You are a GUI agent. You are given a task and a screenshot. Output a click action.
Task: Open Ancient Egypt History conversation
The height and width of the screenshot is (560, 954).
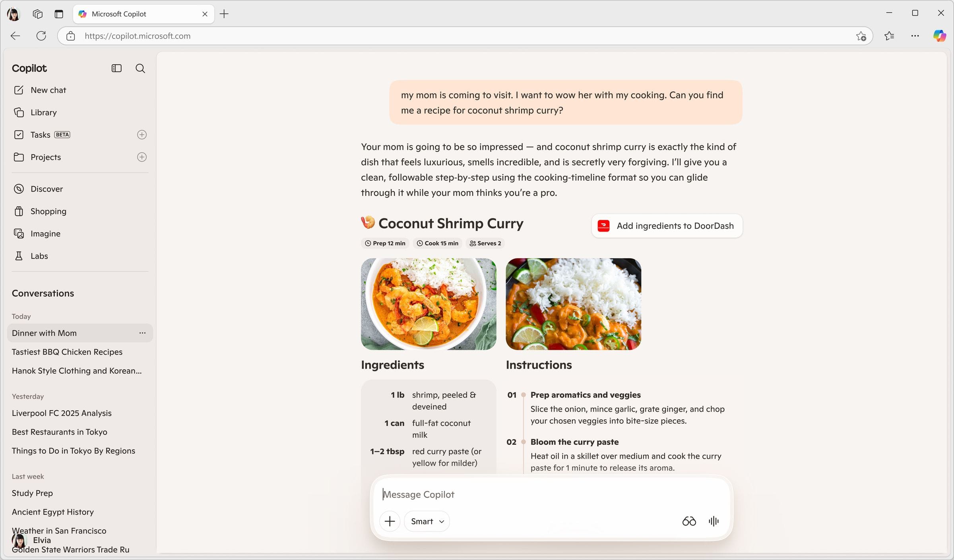point(53,512)
